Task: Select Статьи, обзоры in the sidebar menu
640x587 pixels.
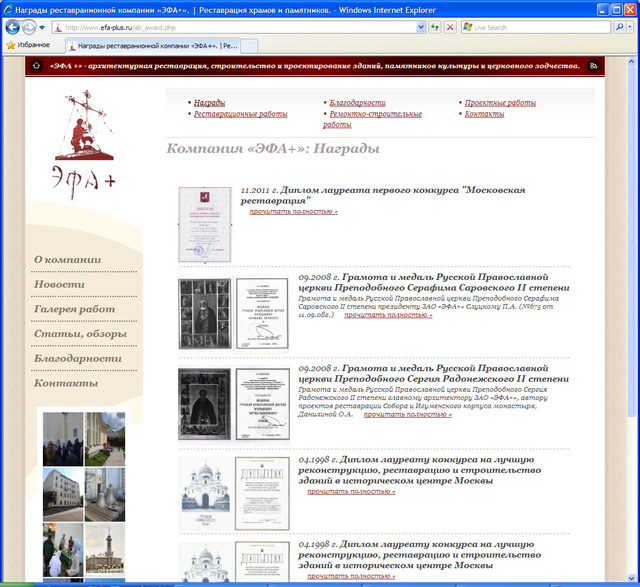Action: tap(80, 334)
